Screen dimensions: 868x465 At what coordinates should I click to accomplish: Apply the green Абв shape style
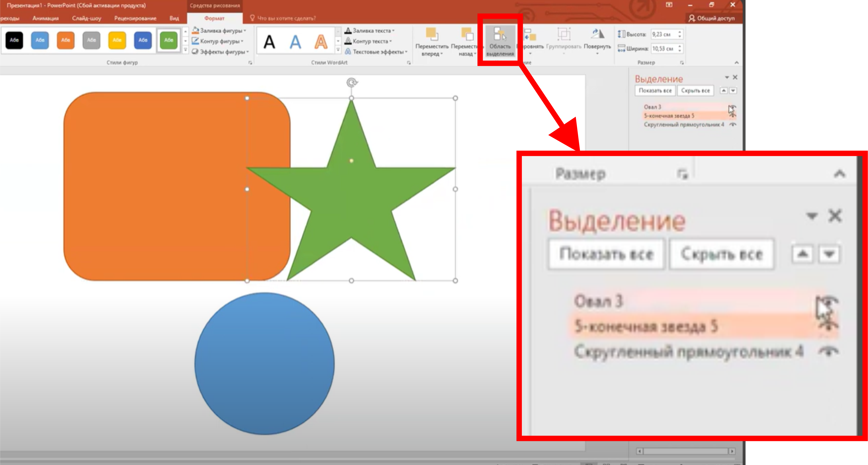point(168,40)
